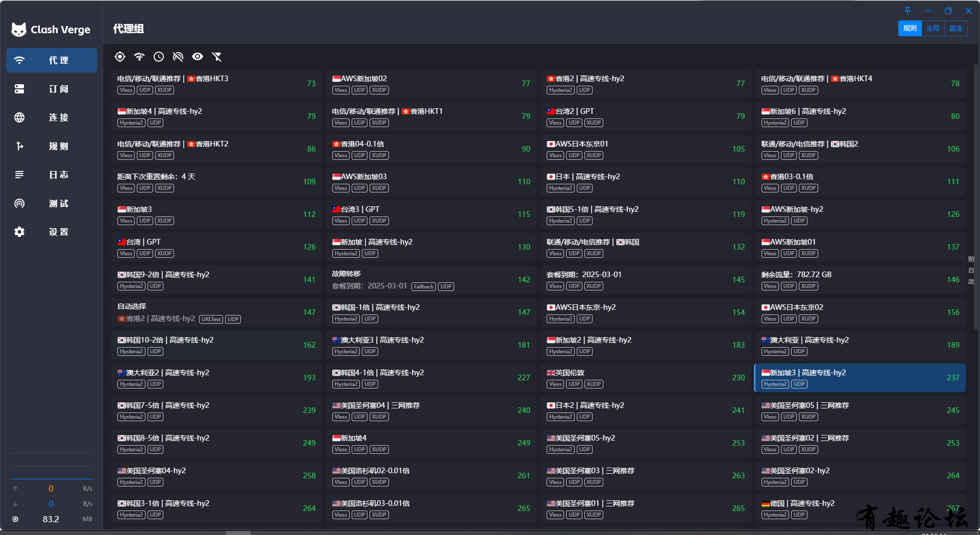Click the Clash Verge cat logo
The width and height of the screenshot is (980, 535).
19,30
